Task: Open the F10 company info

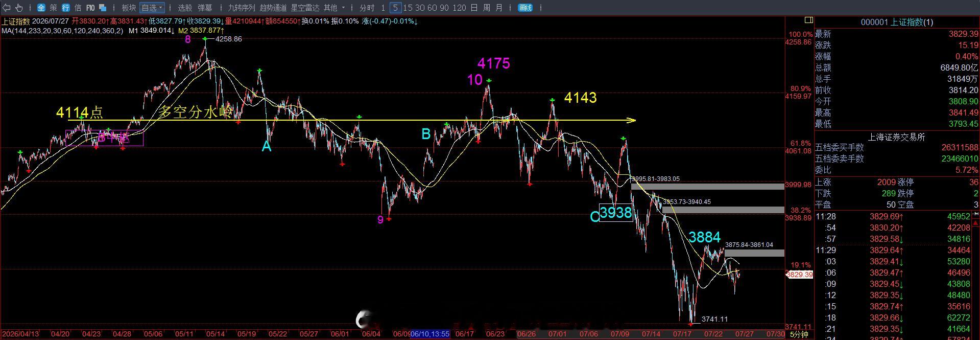Action: point(90,8)
